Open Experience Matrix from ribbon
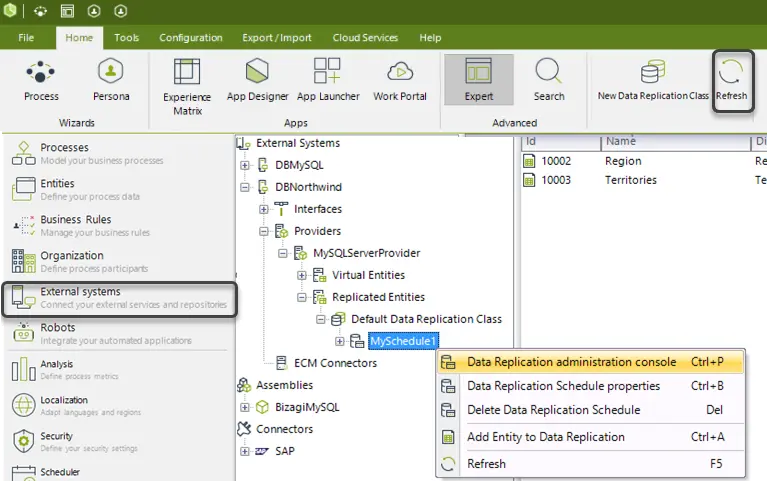Viewport: 767px width, 481px height. pos(187,87)
